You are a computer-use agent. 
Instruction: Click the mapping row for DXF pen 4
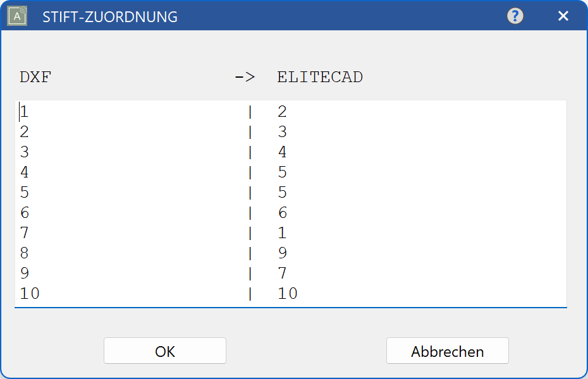click(126, 172)
